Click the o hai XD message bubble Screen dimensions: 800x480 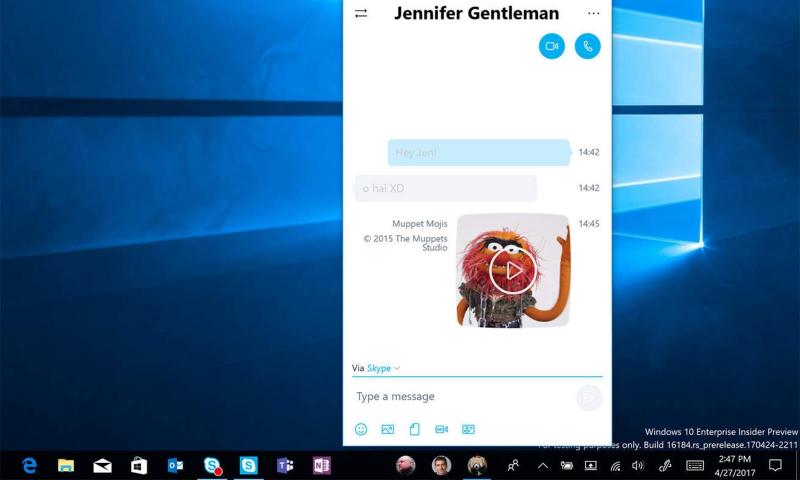click(445, 188)
